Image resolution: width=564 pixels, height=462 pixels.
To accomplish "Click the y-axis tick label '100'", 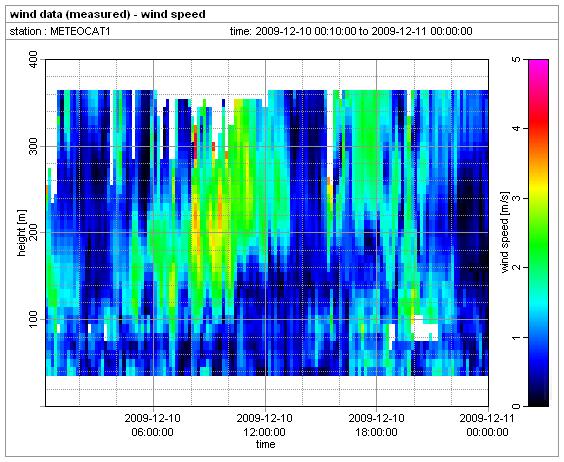I will 33,319.
